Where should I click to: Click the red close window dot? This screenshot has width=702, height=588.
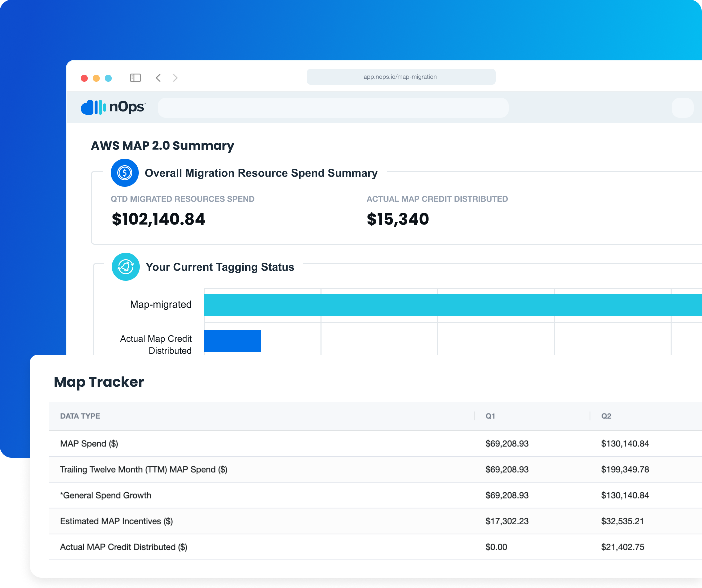pyautogui.click(x=84, y=78)
